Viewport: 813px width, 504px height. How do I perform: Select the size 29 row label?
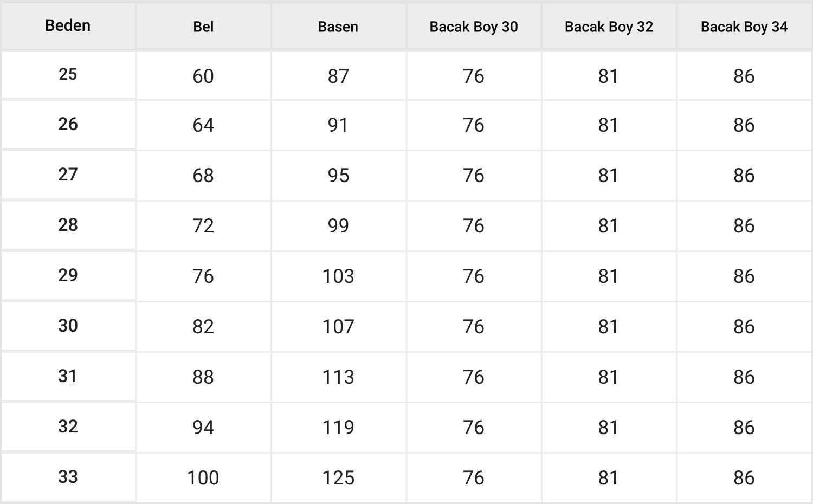pos(68,275)
